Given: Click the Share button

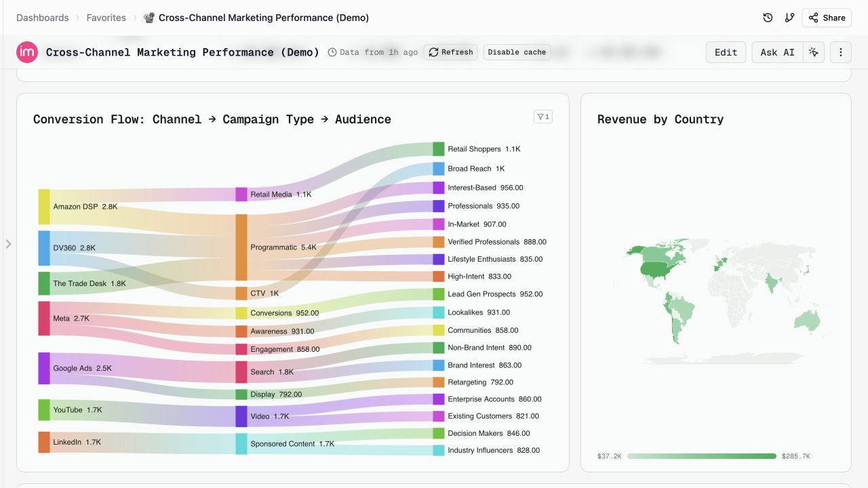Looking at the screenshot, I should coord(827,18).
